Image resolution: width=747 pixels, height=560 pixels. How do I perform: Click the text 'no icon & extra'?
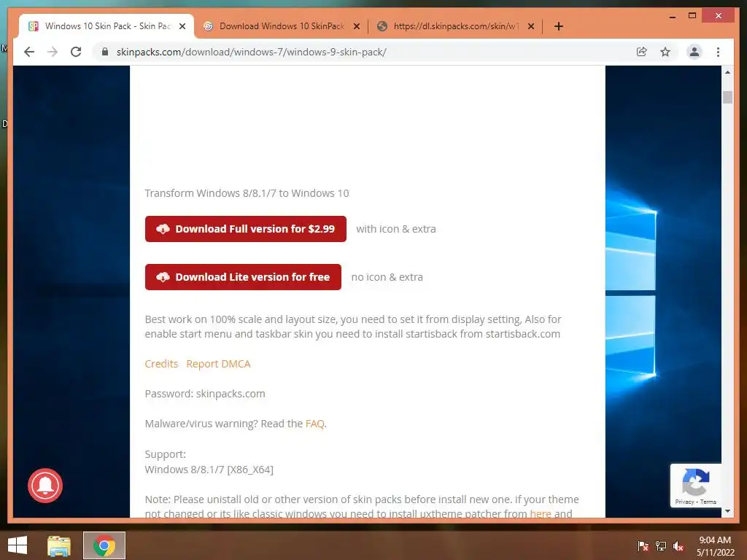pos(387,277)
